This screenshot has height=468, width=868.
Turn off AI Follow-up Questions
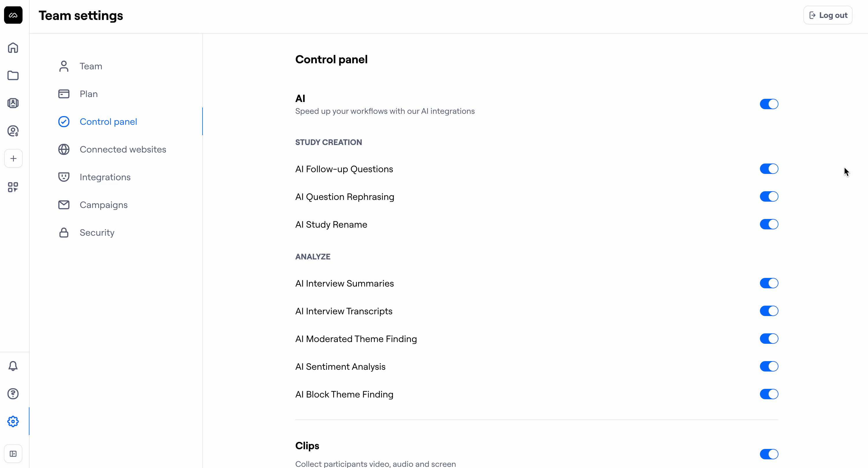769,169
